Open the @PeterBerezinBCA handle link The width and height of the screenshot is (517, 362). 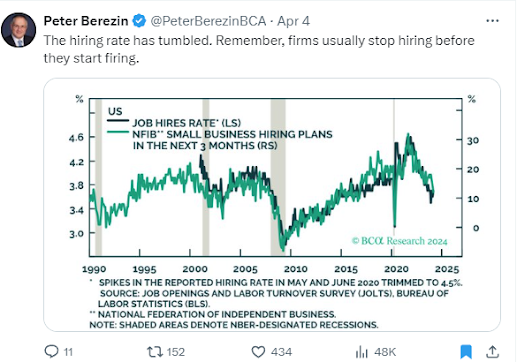point(208,21)
